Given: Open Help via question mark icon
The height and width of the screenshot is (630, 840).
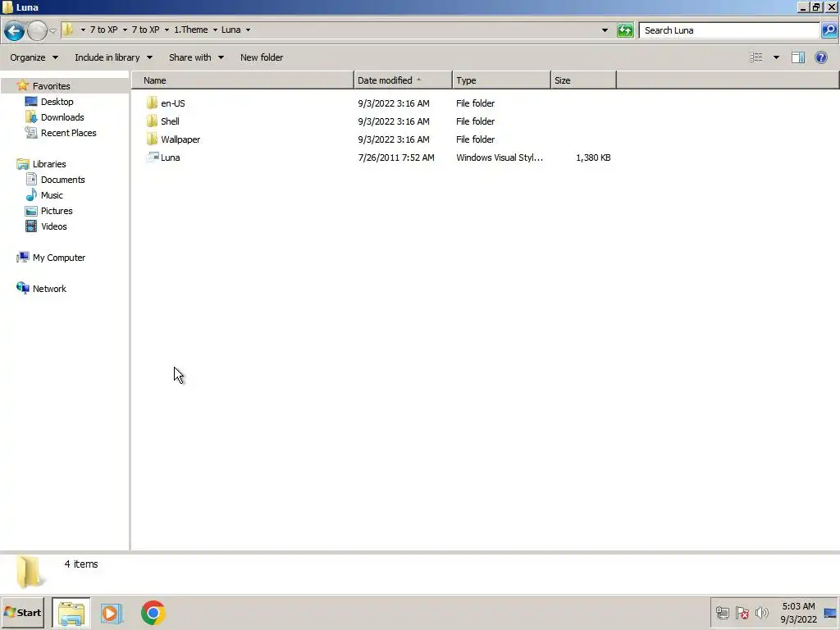Looking at the screenshot, I should tap(820, 57).
